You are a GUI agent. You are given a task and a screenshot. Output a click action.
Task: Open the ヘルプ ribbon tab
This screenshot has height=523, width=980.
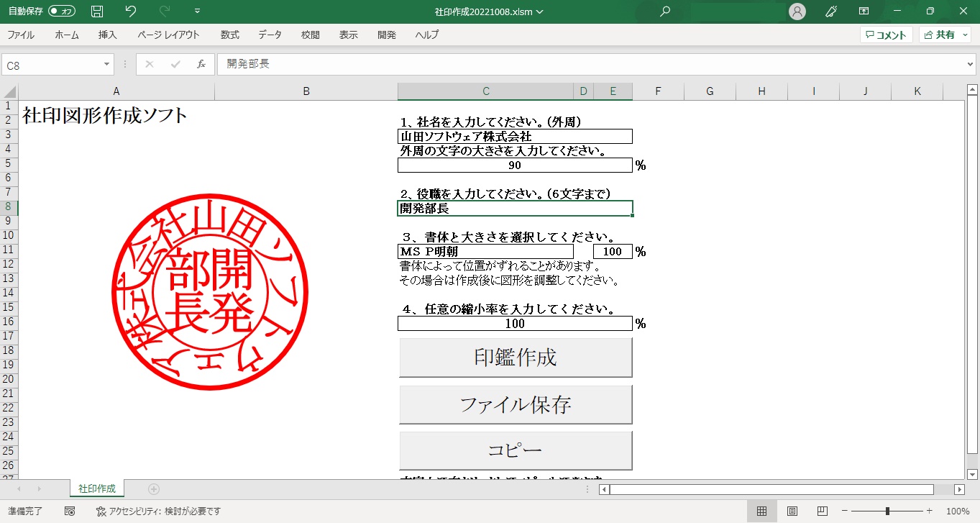pyautogui.click(x=427, y=35)
